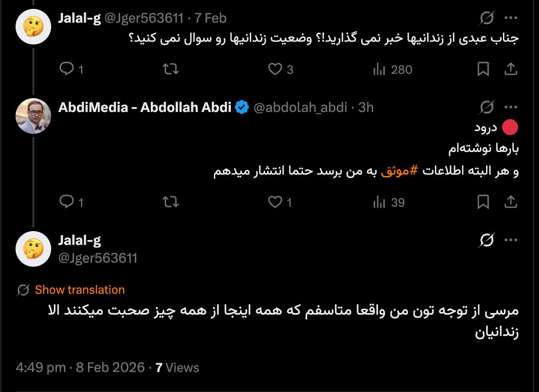Bookmark Abdollah Abdi's reply

point(483,202)
